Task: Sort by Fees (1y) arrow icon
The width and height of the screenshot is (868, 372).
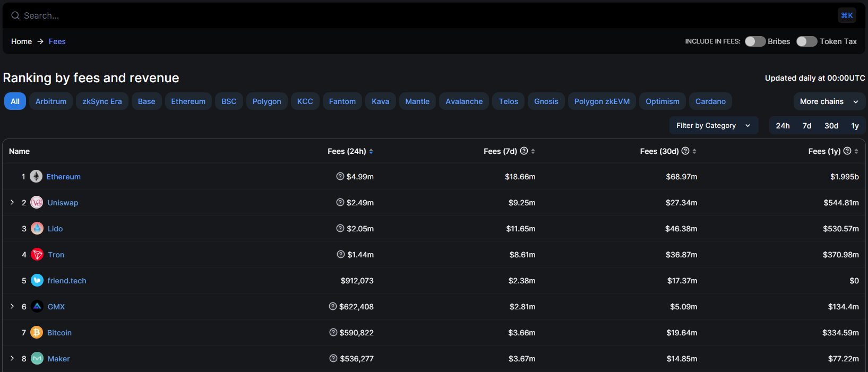Action: pos(856,151)
